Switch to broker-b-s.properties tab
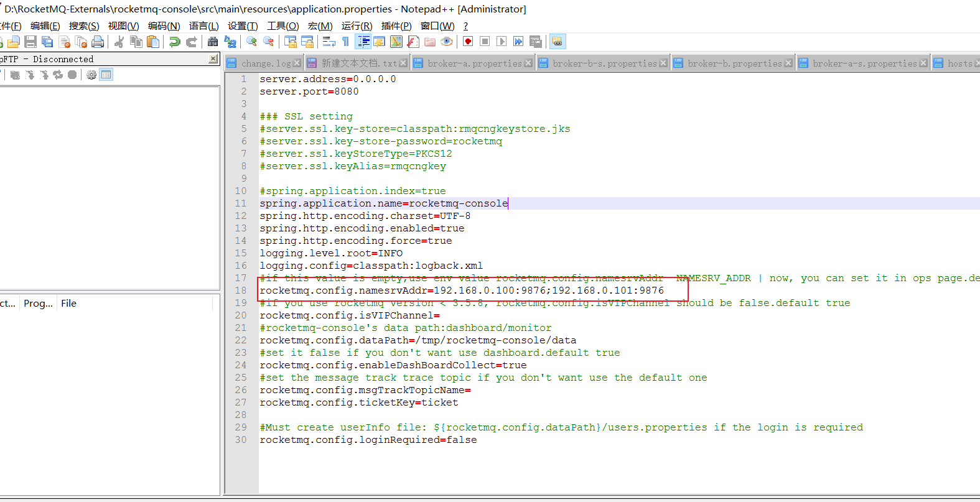This screenshot has width=980, height=502. coord(602,63)
